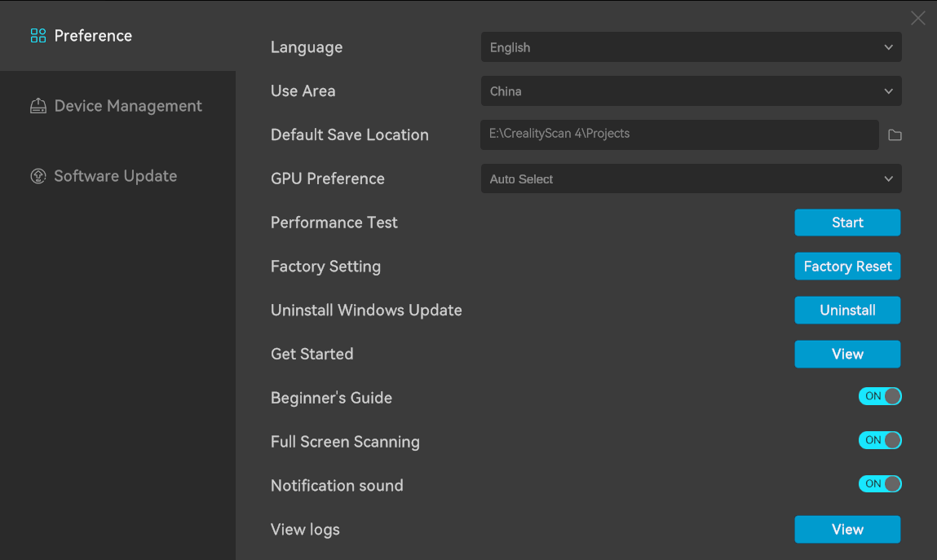Click the Preference grid icon in sidebar
937x560 pixels.
[x=38, y=36]
